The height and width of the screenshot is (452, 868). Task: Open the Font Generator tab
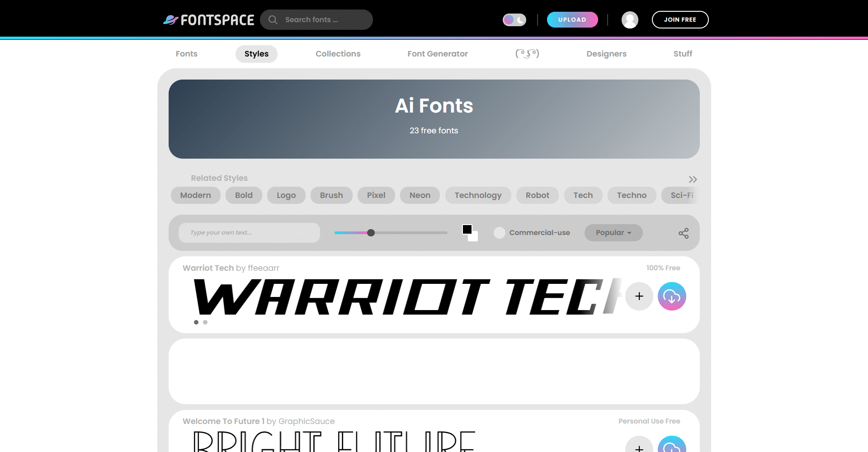(x=437, y=54)
